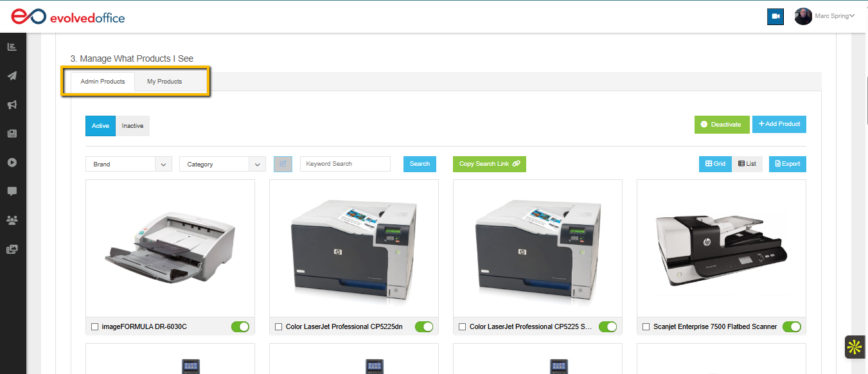Click the yellow asterisk help widget
The width and height of the screenshot is (868, 374).
(855, 348)
